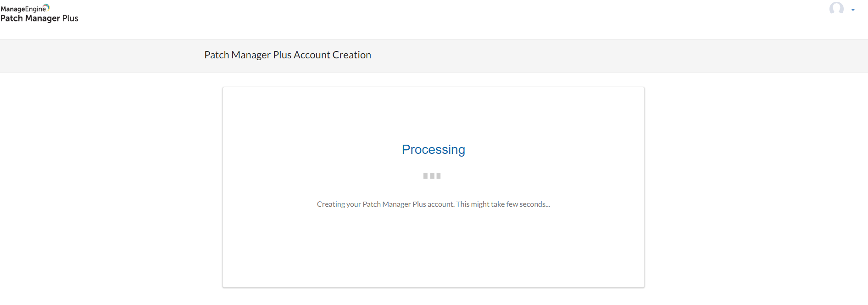Click the last loading indicator square

click(439, 175)
